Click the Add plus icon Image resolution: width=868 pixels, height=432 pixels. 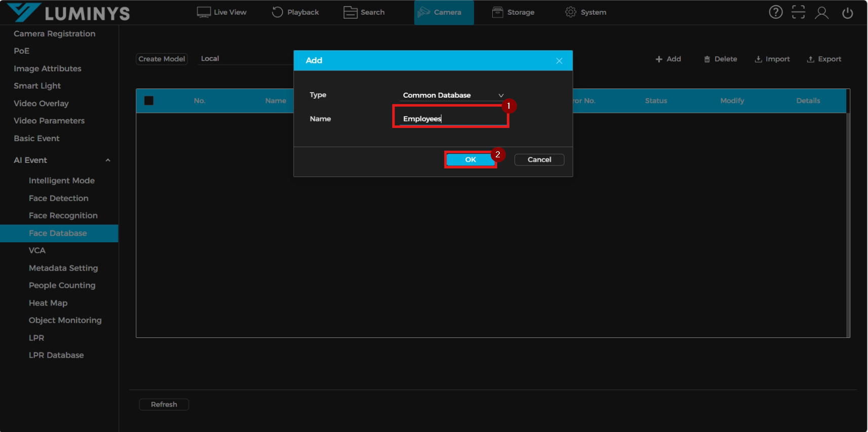point(659,59)
